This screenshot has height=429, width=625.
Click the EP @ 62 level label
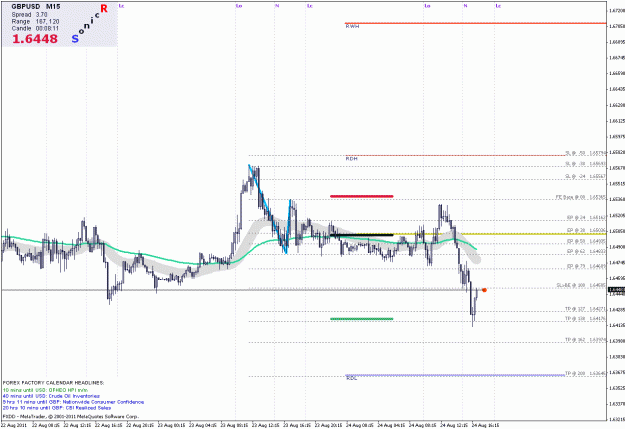click(586, 251)
